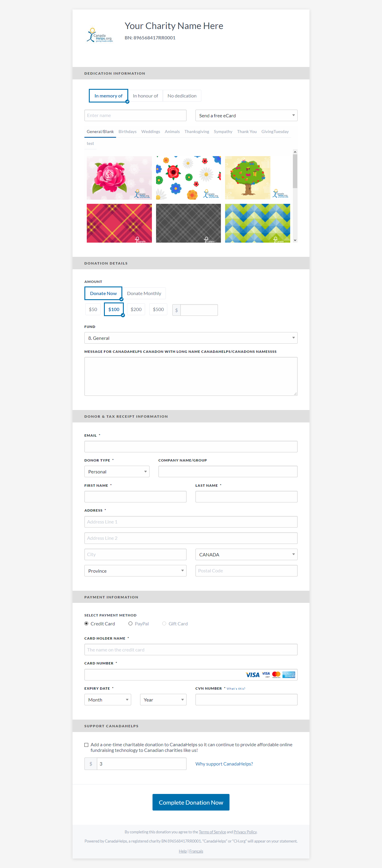382x868 pixels.
Task: Open Why support CanadaHelps link
Action: coord(224,764)
